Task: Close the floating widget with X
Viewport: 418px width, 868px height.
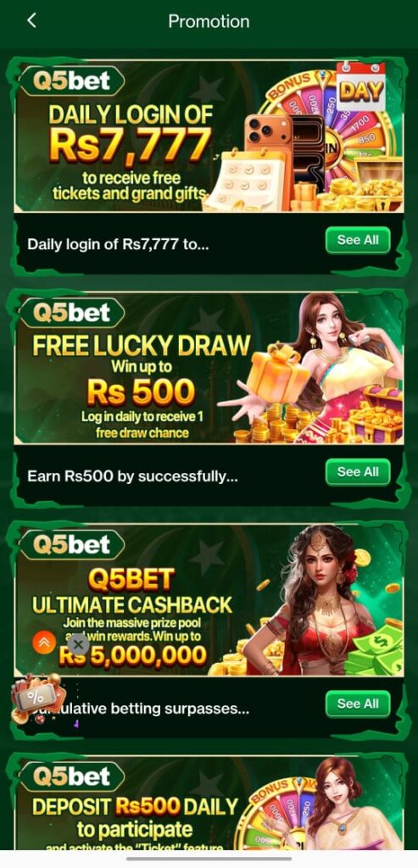Action: pos(78,644)
